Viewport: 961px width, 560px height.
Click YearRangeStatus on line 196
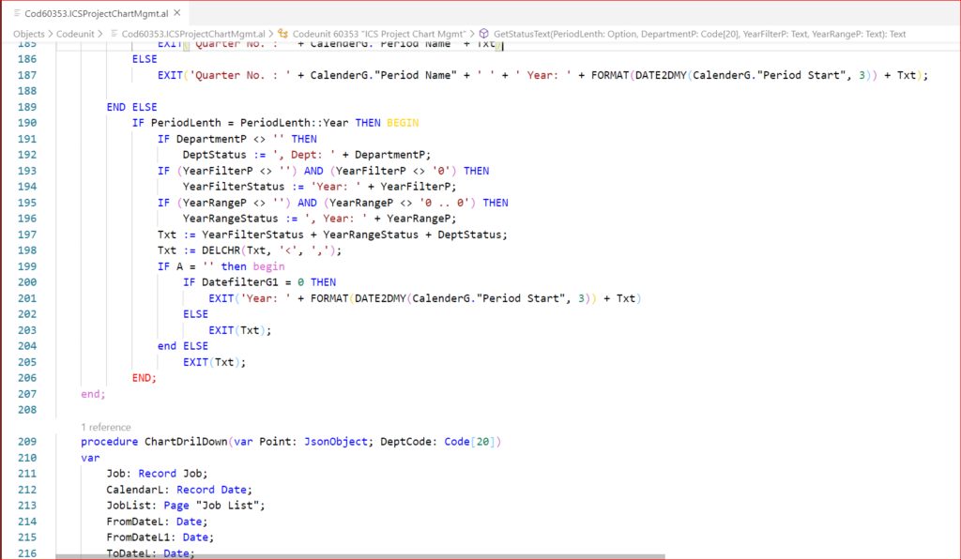pyautogui.click(x=231, y=219)
